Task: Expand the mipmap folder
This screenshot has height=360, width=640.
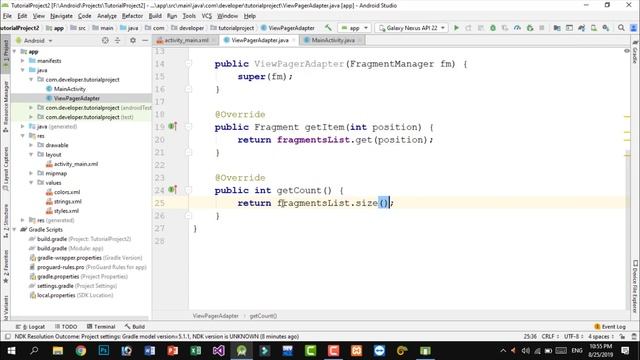Action: 31,173
